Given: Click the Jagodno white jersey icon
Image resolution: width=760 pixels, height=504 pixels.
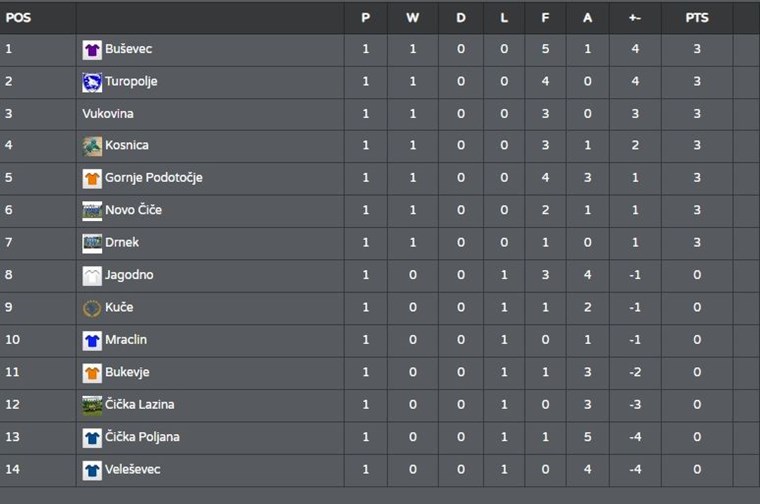Looking at the screenshot, I should pos(92,275).
